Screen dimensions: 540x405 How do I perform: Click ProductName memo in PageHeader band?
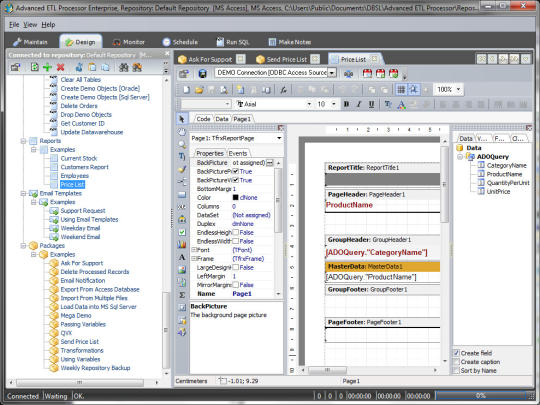click(x=349, y=205)
